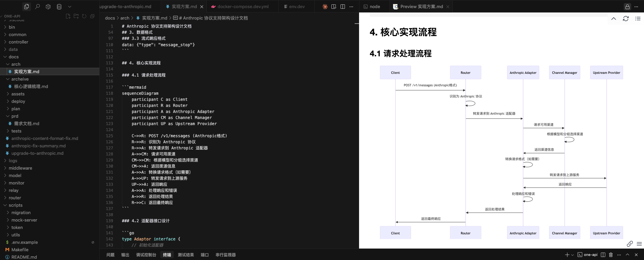Collapse all folders in explorer
The width and height of the screenshot is (644, 260).
click(x=92, y=16)
